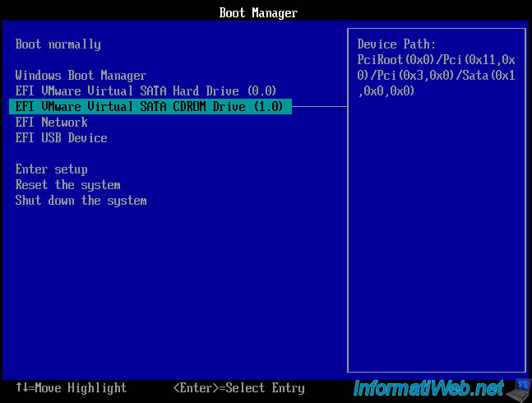Screen dimensions: 532x403
Task: Click highlighted EFI VMware SATA CDROM Drive entry
Action: coord(149,107)
